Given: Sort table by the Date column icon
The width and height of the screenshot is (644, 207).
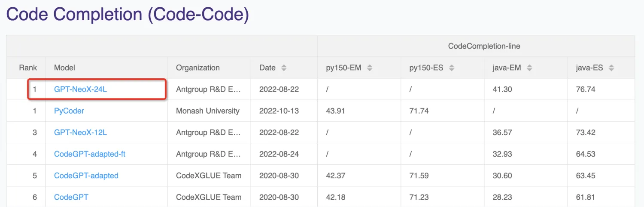Looking at the screenshot, I should pos(283,68).
